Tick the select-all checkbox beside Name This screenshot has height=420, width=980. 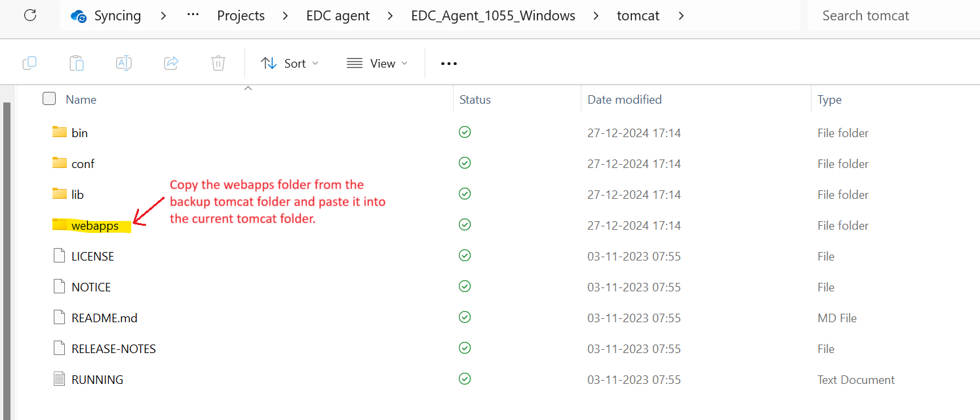click(49, 99)
